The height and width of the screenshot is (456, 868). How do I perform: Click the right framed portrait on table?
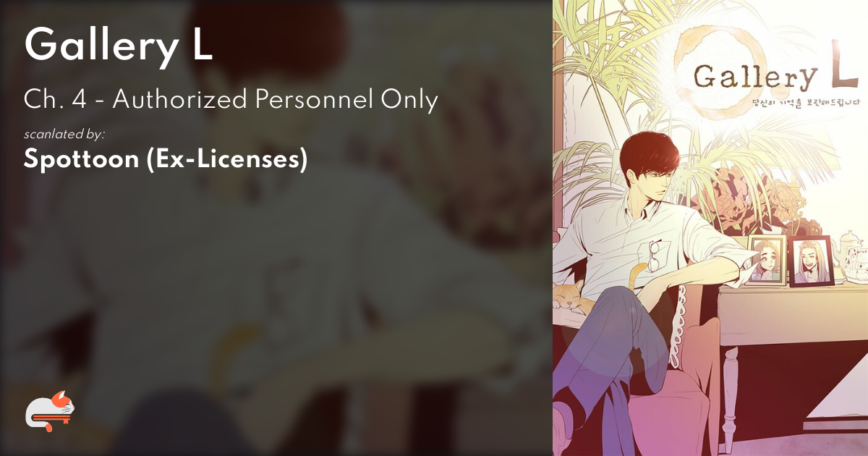coord(811,262)
